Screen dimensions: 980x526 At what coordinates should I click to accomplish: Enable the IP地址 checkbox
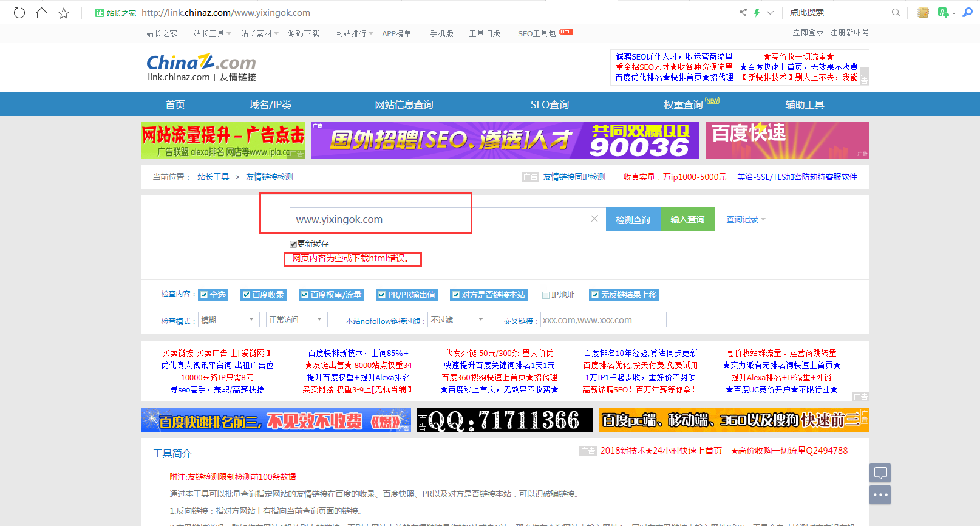tap(546, 295)
